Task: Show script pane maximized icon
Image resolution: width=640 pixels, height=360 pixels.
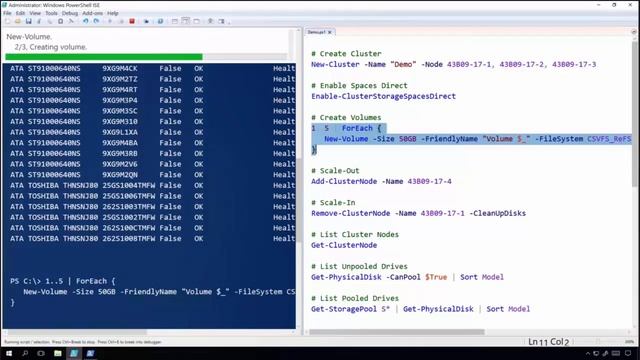Action: pyautogui.click(x=197, y=21)
